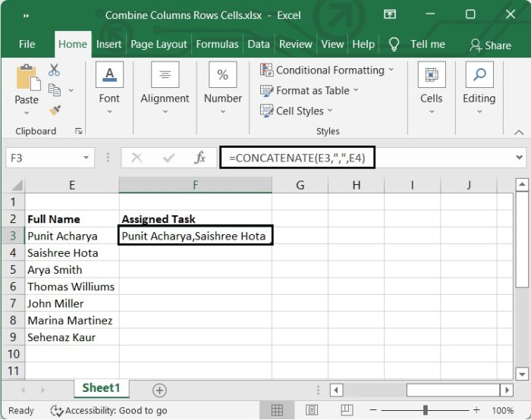The image size is (531, 420).
Task: Select column F header
Action: coord(196,185)
